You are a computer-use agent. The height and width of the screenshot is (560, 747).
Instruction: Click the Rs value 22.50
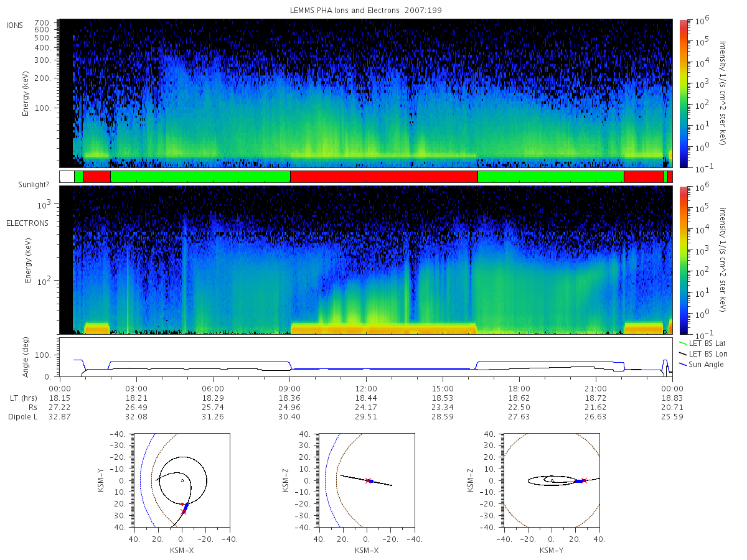[x=519, y=406]
